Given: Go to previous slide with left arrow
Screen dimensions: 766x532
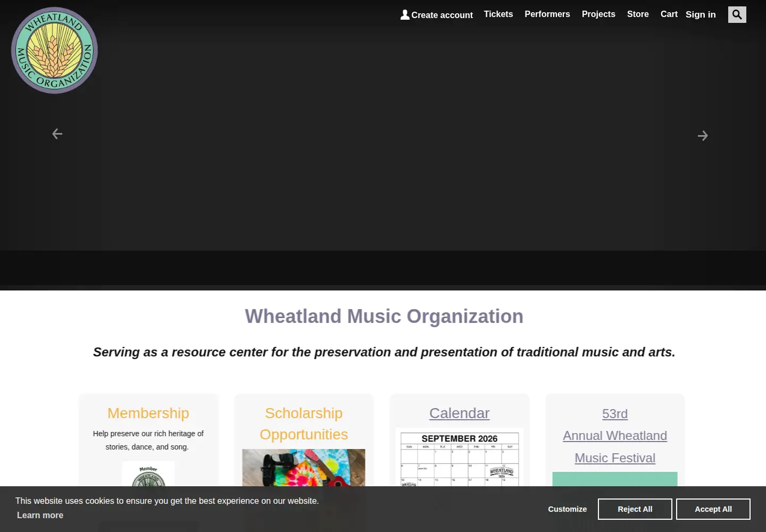Looking at the screenshot, I should tap(57, 134).
